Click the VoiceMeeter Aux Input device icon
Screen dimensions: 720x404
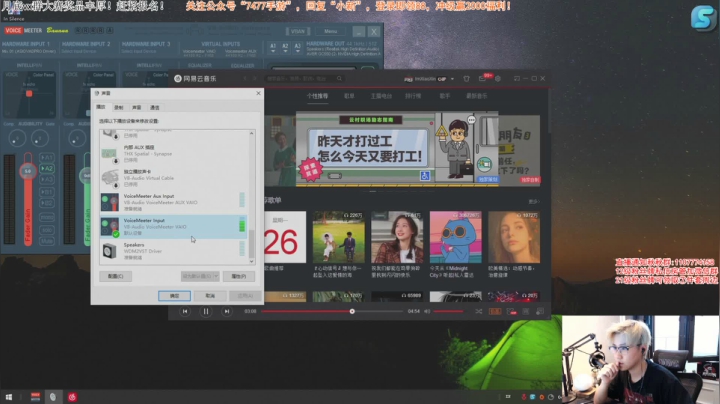[110, 202]
